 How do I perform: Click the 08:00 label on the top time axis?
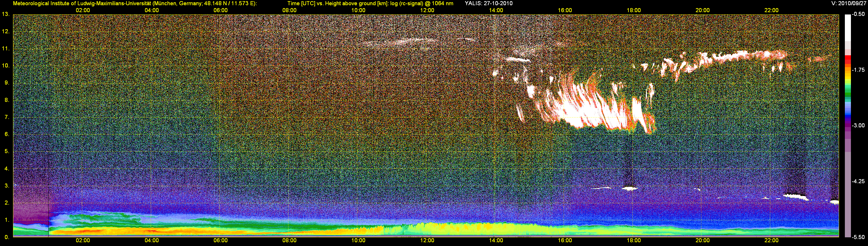[x=289, y=10]
